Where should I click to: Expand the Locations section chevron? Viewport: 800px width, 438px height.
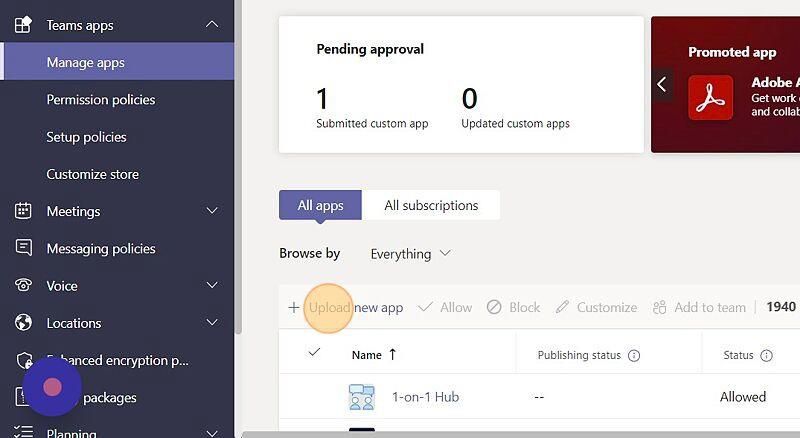click(x=212, y=322)
